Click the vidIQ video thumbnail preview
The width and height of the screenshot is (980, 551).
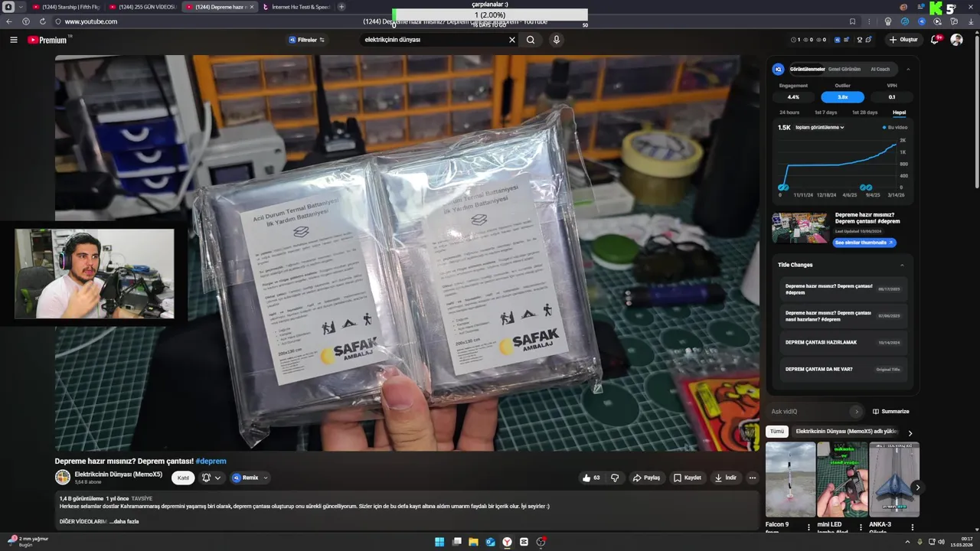pos(800,228)
